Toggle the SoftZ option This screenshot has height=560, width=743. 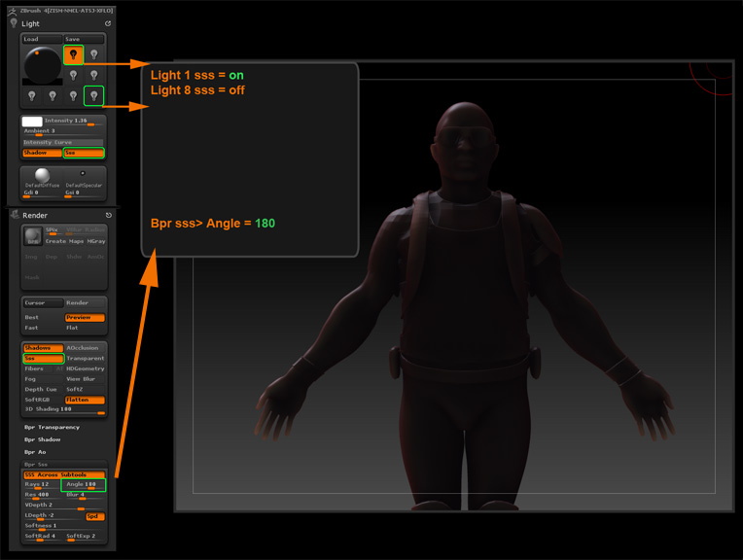(x=85, y=390)
